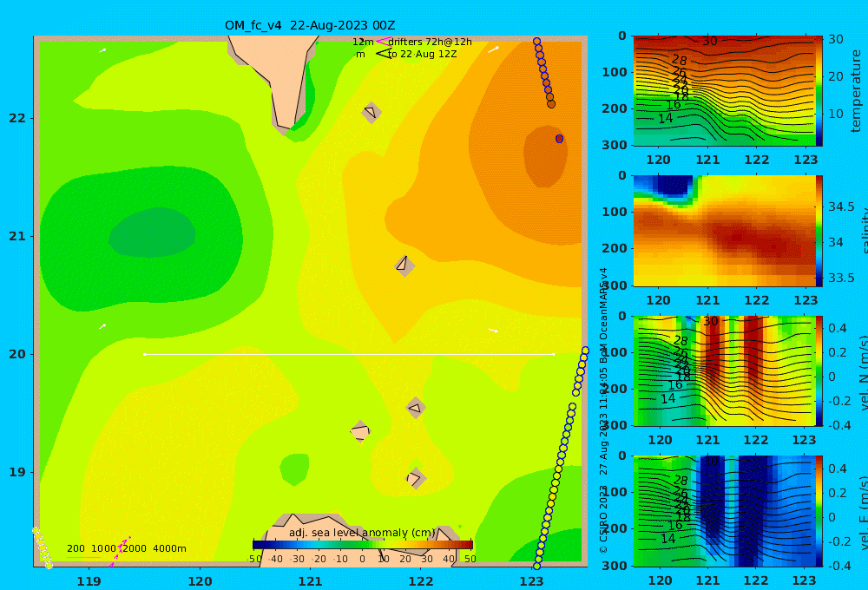The width and height of the screenshot is (868, 590).
Task: Click the 'drifters 72h@12h' legend text
Action: click(x=431, y=42)
